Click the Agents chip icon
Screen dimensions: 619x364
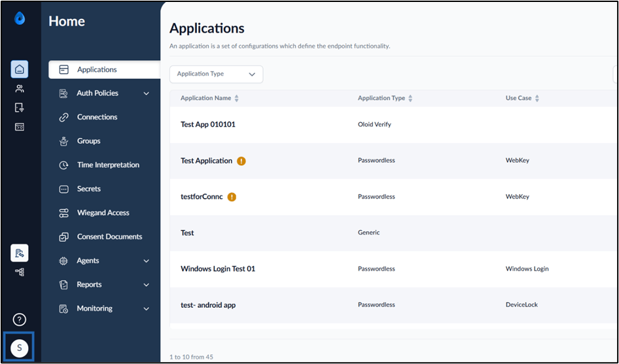(63, 261)
